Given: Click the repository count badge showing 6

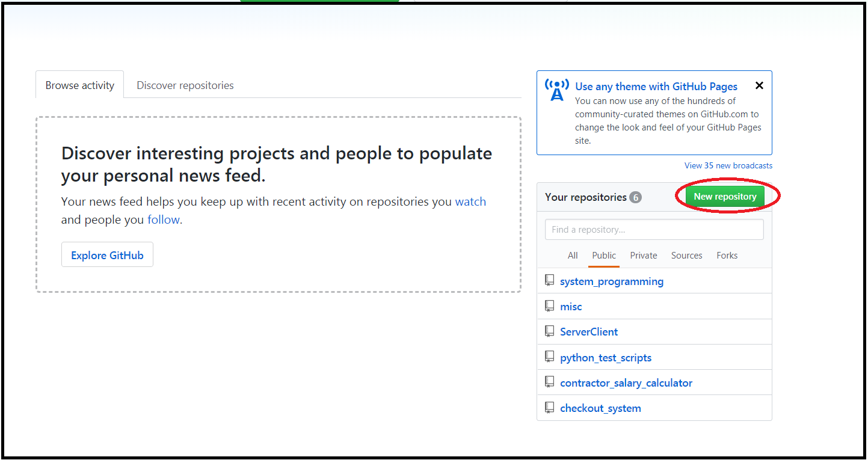Looking at the screenshot, I should tap(636, 197).
